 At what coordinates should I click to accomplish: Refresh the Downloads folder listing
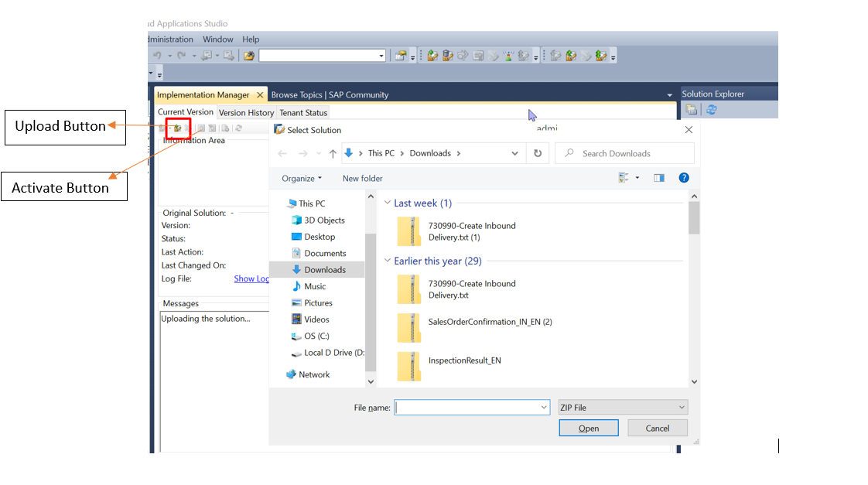[538, 153]
